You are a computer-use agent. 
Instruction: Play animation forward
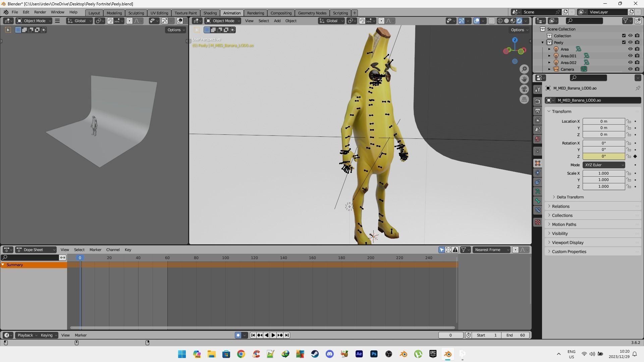coord(273,335)
